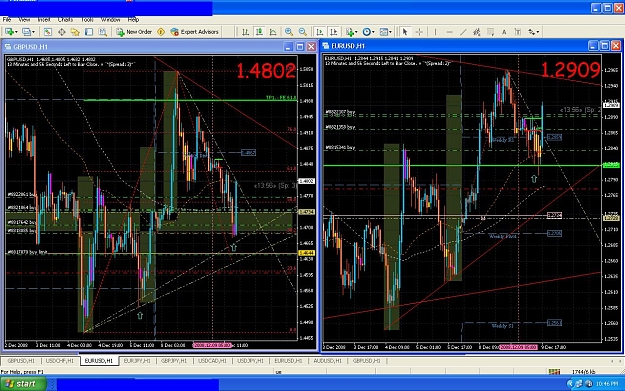
Task: Open the Charts menu
Action: click(65, 20)
